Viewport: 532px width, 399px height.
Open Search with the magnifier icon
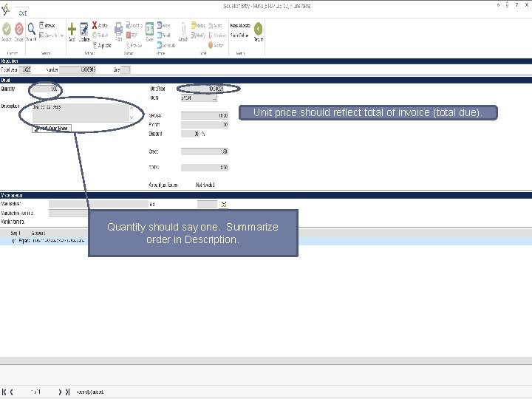pos(31,29)
